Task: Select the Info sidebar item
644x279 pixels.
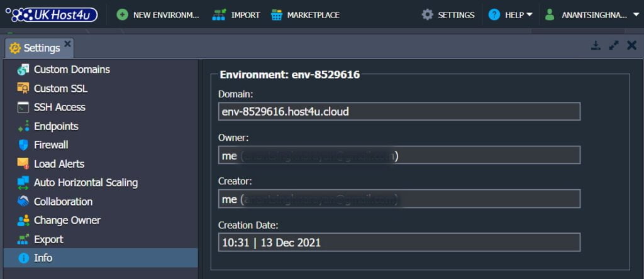Action: click(101, 258)
